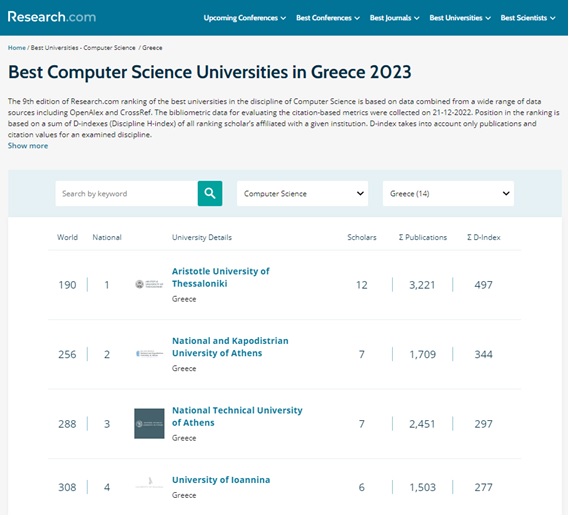Focus the Search by keyword field
Image resolution: width=569 pixels, height=518 pixels.
coord(127,193)
